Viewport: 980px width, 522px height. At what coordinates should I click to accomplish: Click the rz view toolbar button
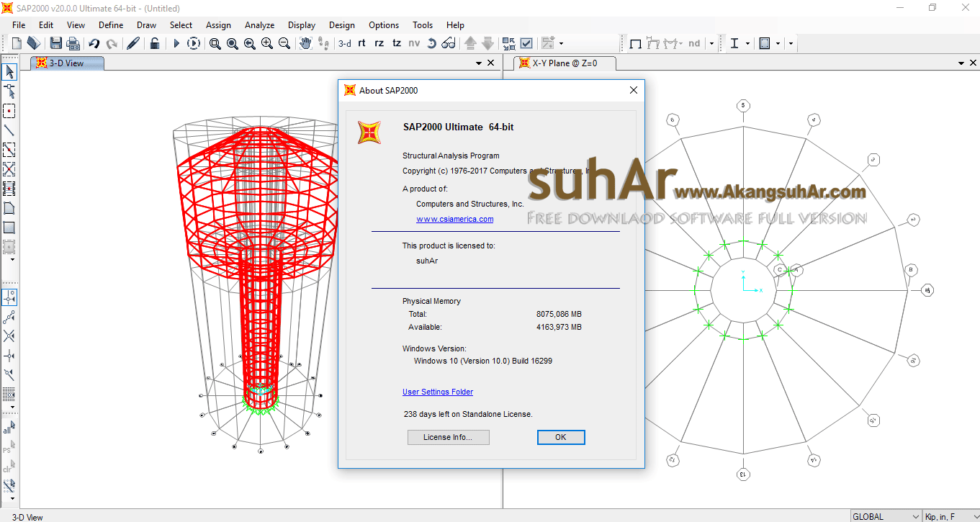[x=379, y=43]
